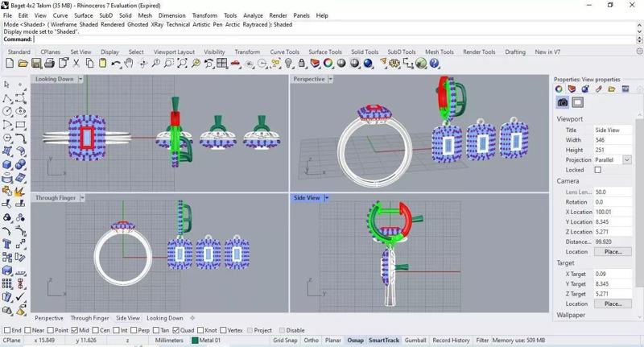This screenshot has width=644, height=347.
Task: Select the Text object T tool in the sidebar
Action: coord(7,244)
